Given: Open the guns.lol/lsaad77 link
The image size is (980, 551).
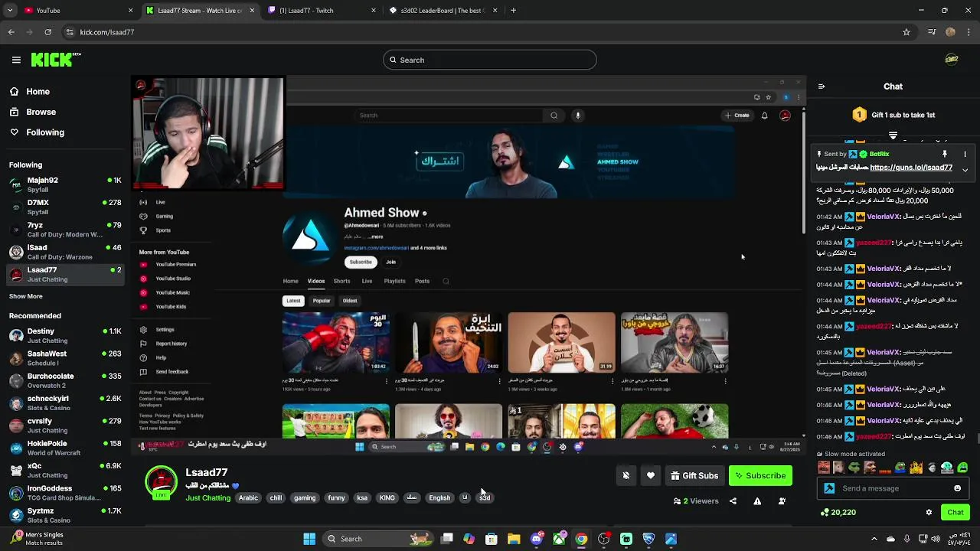Looking at the screenshot, I should pos(911,168).
